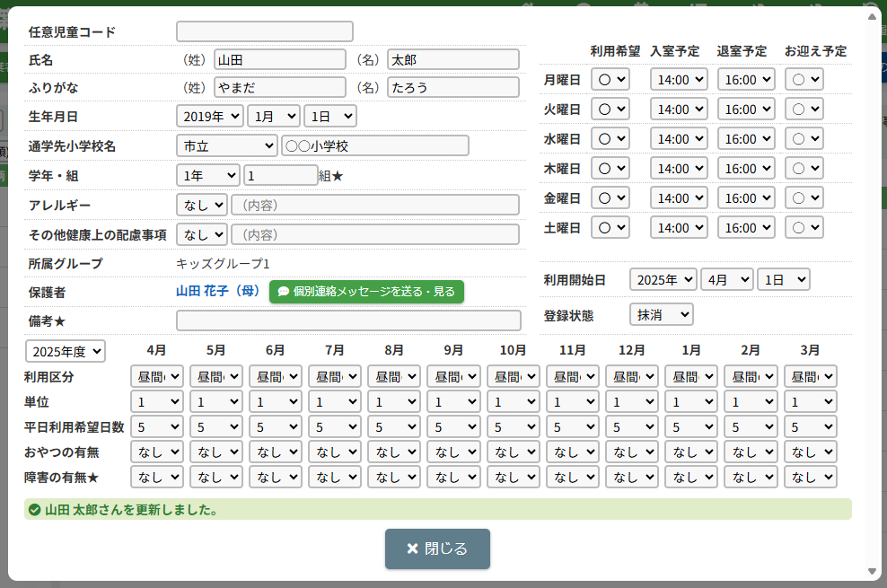Expand the school type 市立 dropdown
The width and height of the screenshot is (887, 588).
[x=227, y=145]
